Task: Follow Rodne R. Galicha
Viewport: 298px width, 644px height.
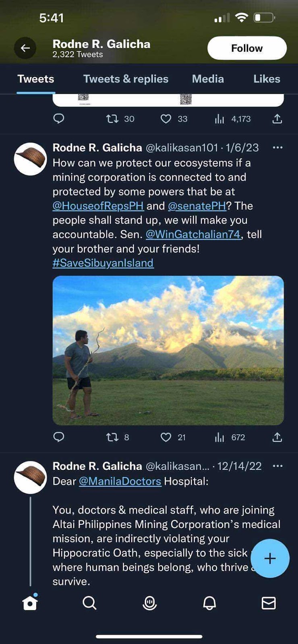Action: click(x=247, y=48)
